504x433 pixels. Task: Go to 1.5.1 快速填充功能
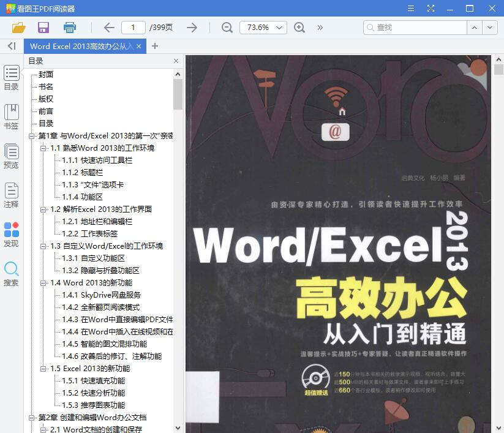[x=93, y=381]
